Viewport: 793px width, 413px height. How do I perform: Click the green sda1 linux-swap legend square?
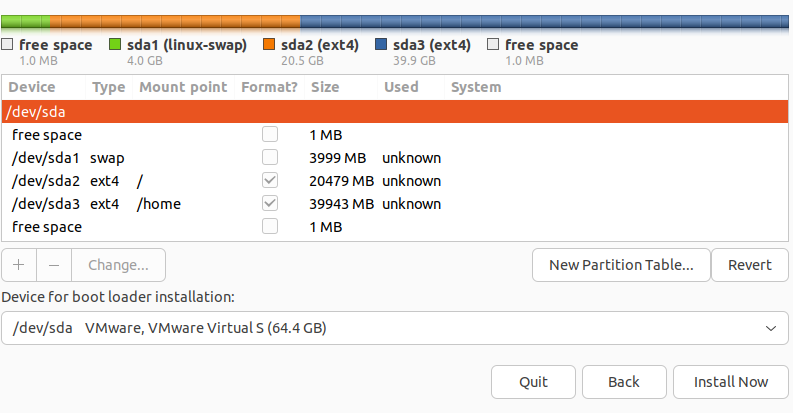[115, 45]
